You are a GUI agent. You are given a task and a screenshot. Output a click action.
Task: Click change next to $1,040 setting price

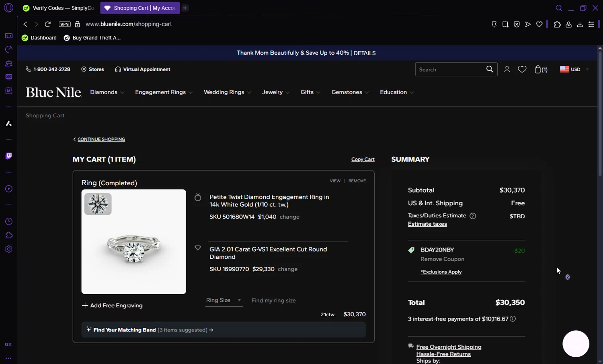coord(289,217)
